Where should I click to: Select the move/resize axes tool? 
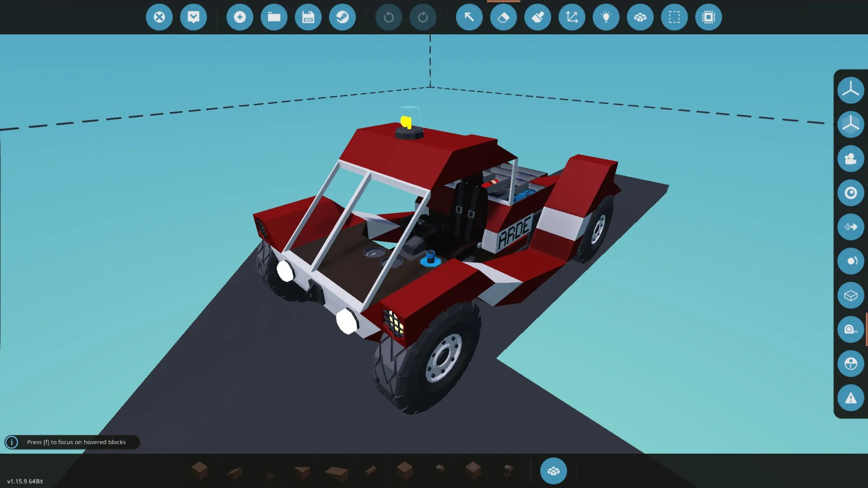572,17
